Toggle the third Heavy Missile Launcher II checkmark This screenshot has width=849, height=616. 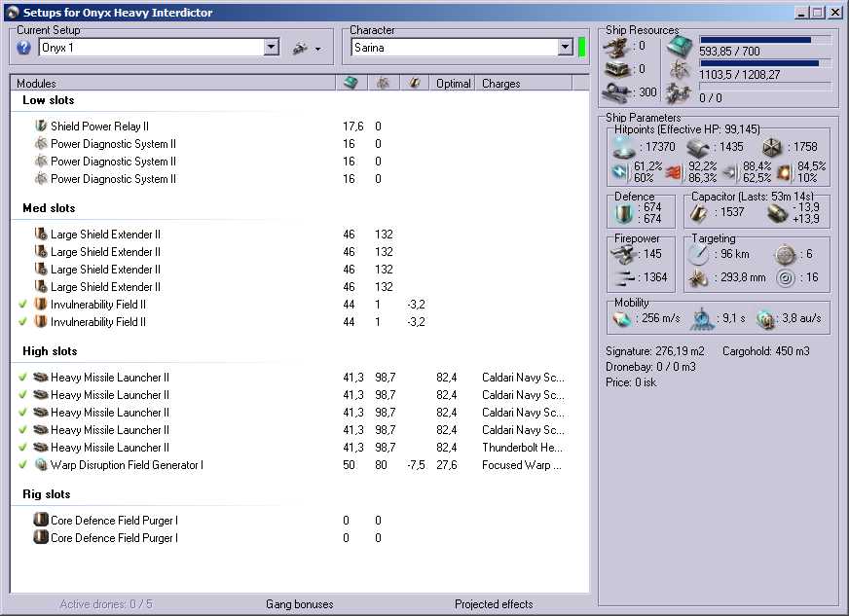(x=22, y=412)
